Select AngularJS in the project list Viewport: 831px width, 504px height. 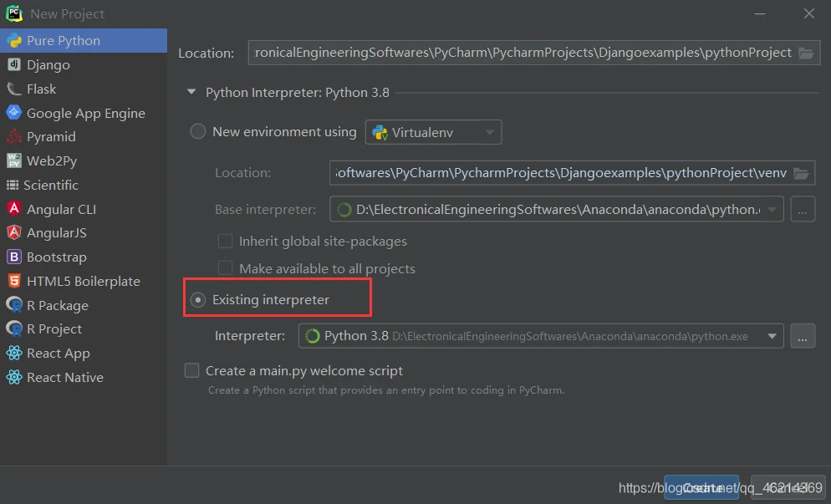coord(84,232)
